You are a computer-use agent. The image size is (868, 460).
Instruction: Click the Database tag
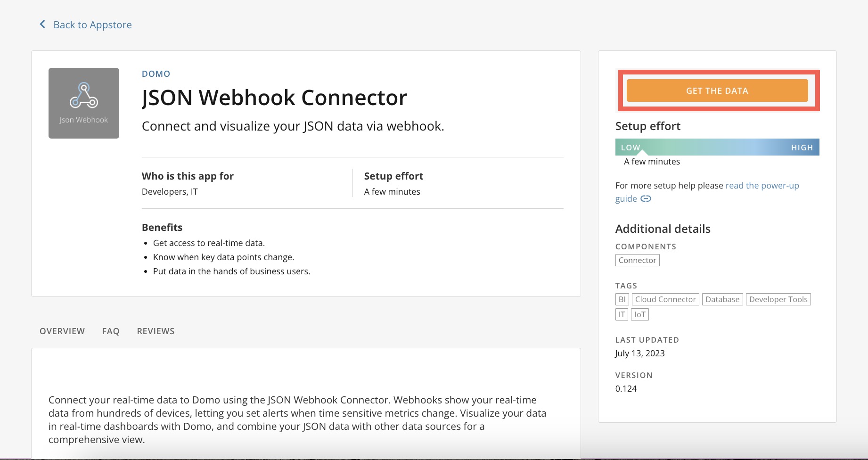[722, 299]
